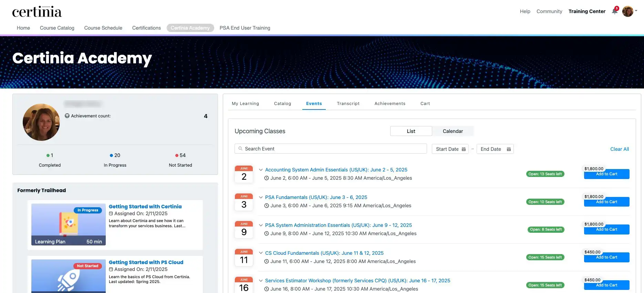Click the Start Date calendar icon
This screenshot has width=644, height=293.
(x=464, y=149)
